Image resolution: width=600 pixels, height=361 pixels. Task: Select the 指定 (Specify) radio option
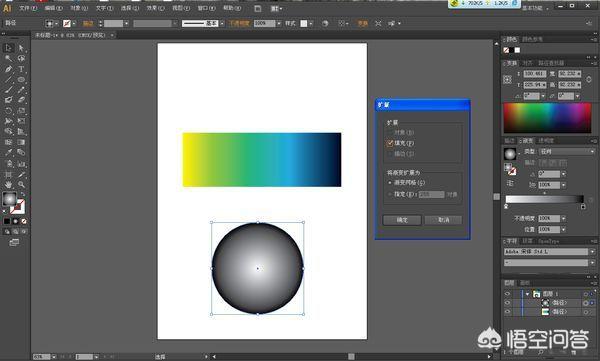(390, 194)
